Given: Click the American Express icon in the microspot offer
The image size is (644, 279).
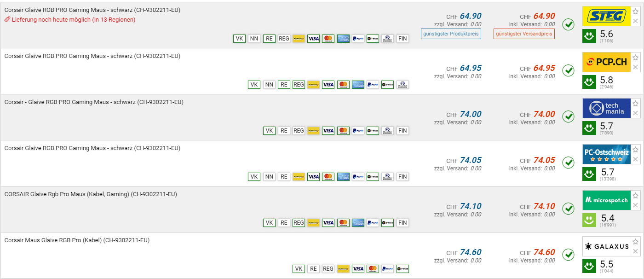Looking at the screenshot, I should tap(358, 223).
